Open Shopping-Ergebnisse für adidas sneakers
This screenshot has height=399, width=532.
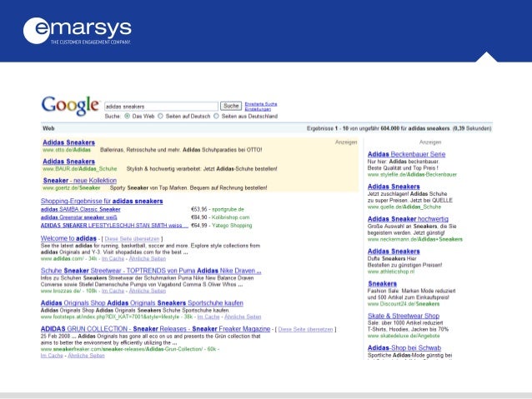click(x=102, y=201)
